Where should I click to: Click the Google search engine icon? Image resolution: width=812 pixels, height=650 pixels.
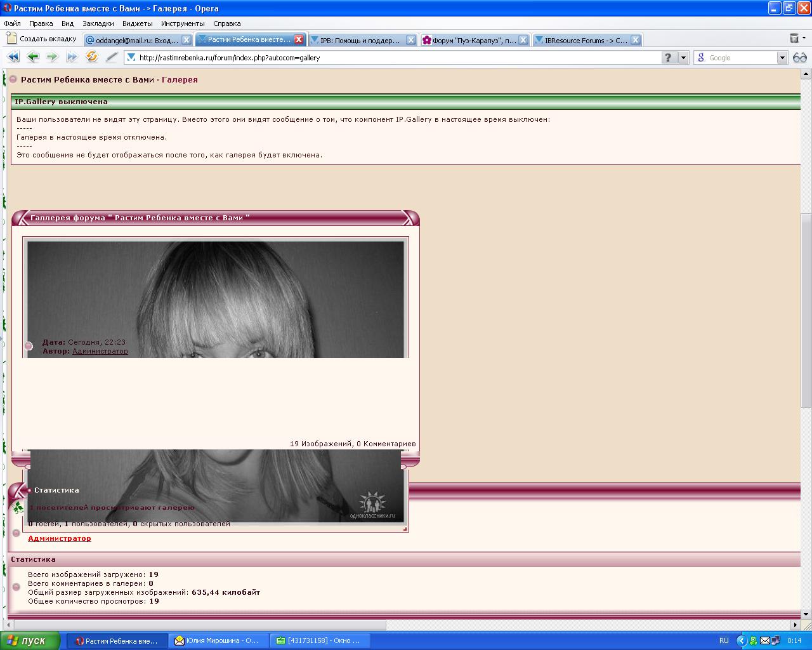pos(701,58)
